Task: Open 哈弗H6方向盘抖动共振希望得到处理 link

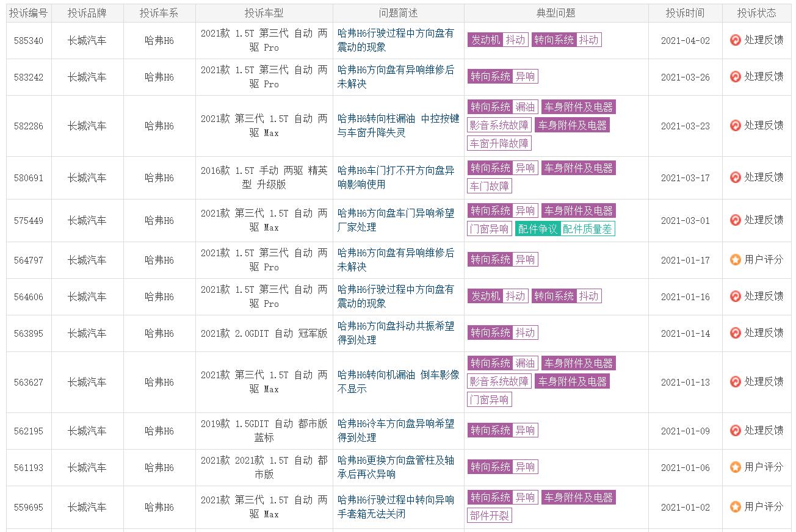Action: (x=396, y=333)
